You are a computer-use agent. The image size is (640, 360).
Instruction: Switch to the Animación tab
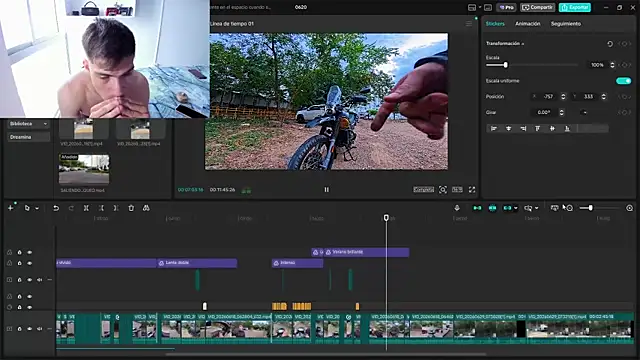527,24
